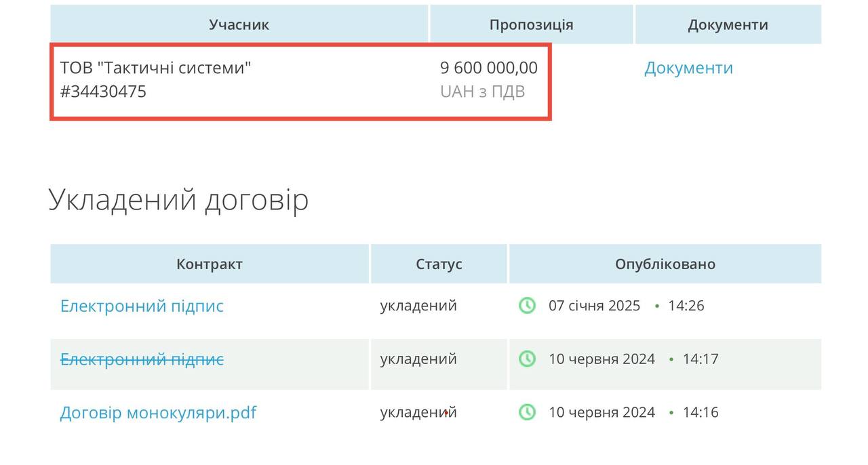Click the Пропозиція column header
This screenshot has height=465, width=868.
tap(532, 24)
